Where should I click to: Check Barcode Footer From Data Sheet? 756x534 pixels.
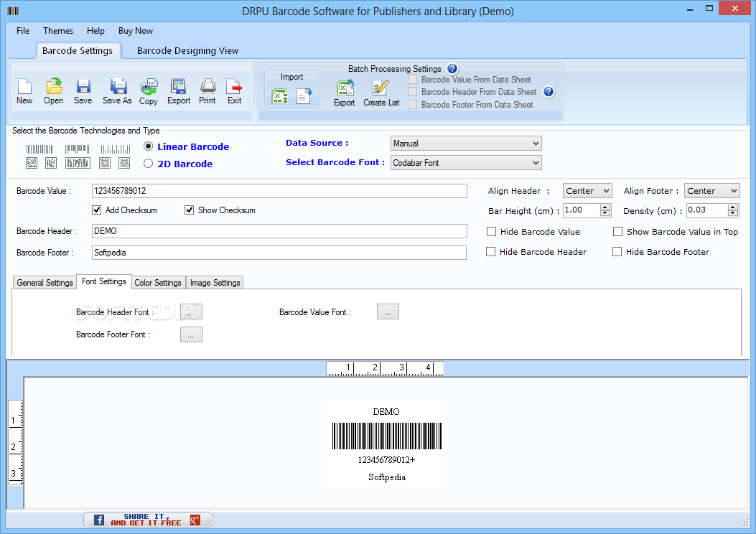pyautogui.click(x=413, y=105)
